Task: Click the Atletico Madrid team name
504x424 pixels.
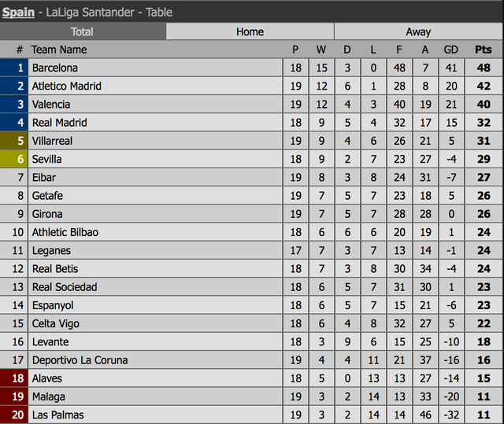Action: tap(66, 86)
